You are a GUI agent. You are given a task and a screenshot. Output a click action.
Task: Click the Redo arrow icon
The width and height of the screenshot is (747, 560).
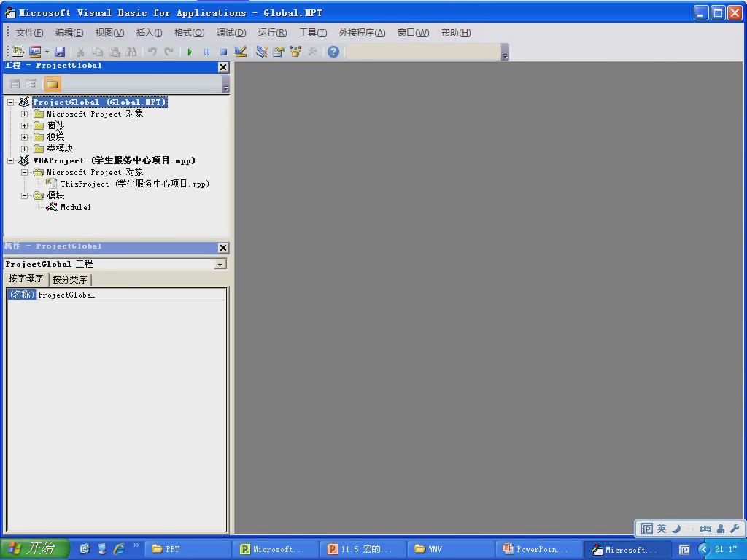[x=169, y=52]
